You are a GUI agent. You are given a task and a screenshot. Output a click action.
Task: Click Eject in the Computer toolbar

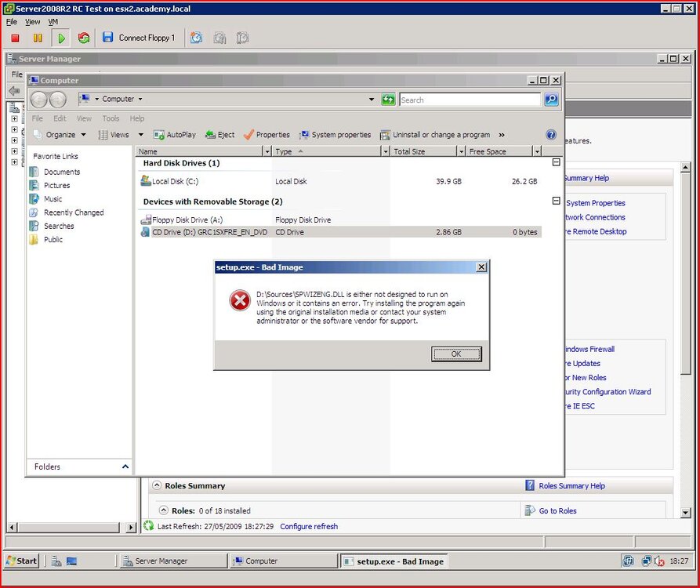tap(219, 135)
